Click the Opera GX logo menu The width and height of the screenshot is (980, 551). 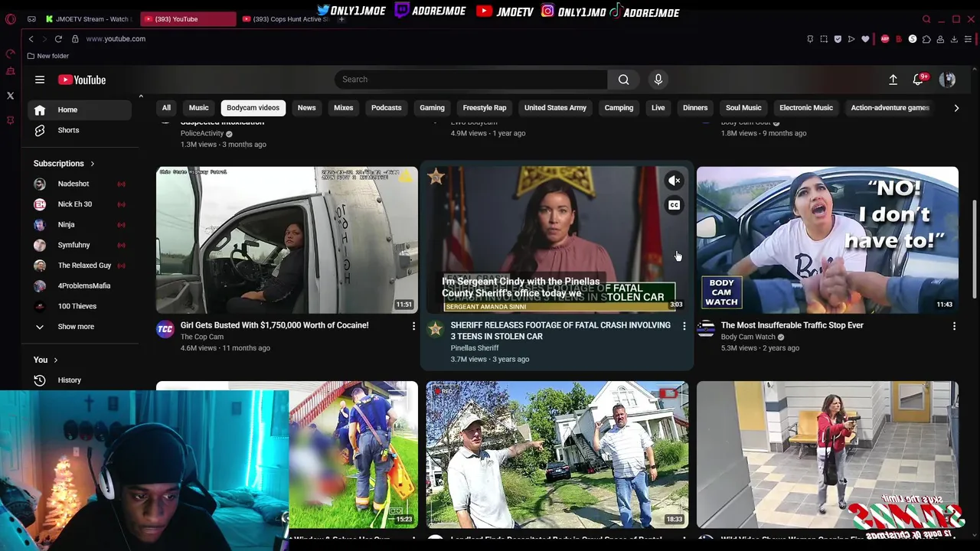[11, 19]
